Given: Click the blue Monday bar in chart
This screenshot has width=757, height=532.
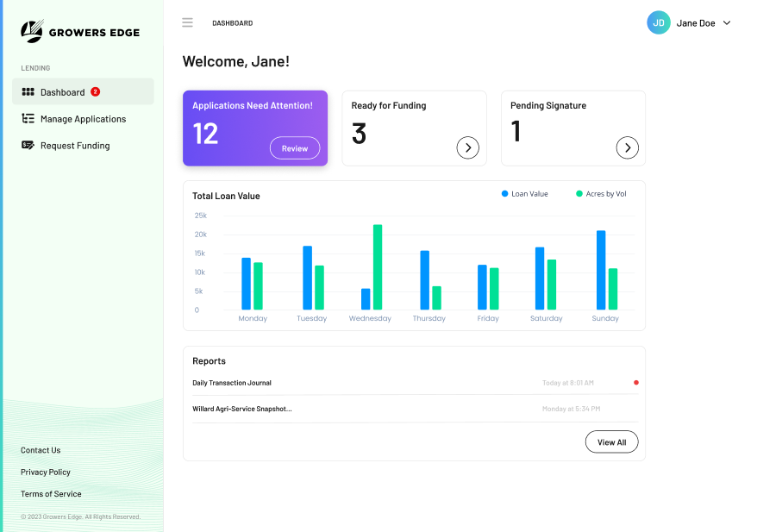Looking at the screenshot, I should click(x=247, y=284).
